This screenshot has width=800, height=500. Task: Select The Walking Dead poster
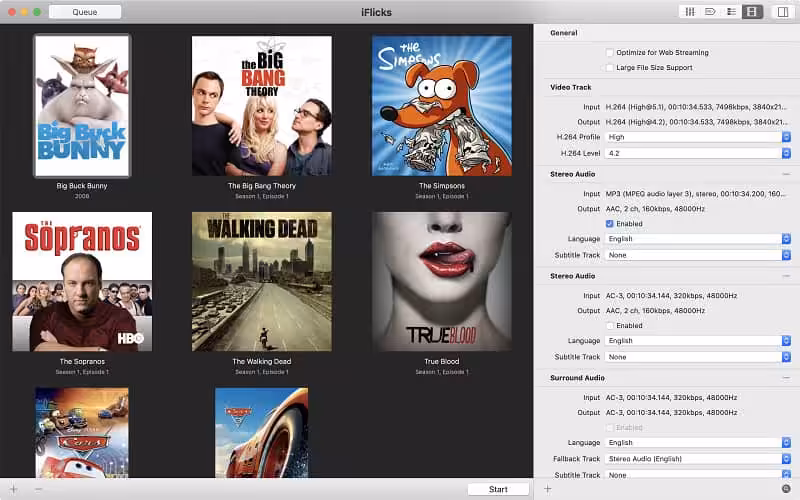click(x=262, y=282)
